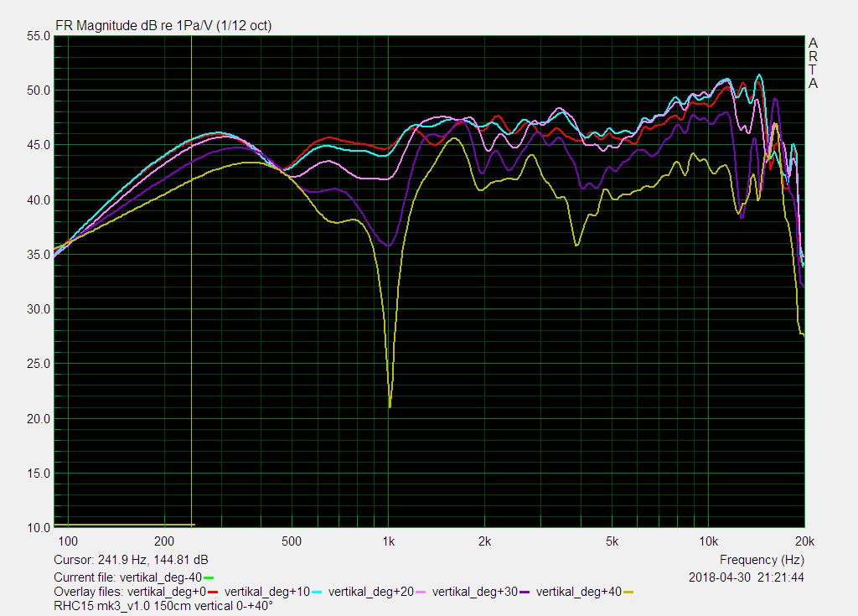Click the 30.0 dB axis label
Viewport: 858px width, 616px height.
pos(39,309)
